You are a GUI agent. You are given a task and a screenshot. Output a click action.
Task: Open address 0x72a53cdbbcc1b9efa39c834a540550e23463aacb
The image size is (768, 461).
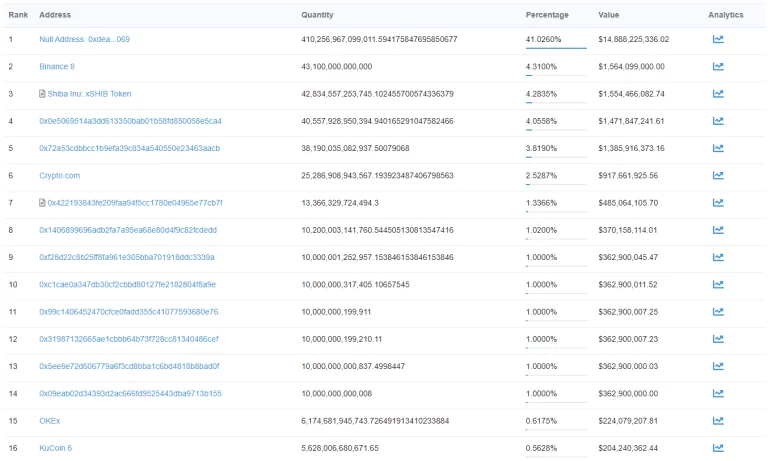pos(129,148)
